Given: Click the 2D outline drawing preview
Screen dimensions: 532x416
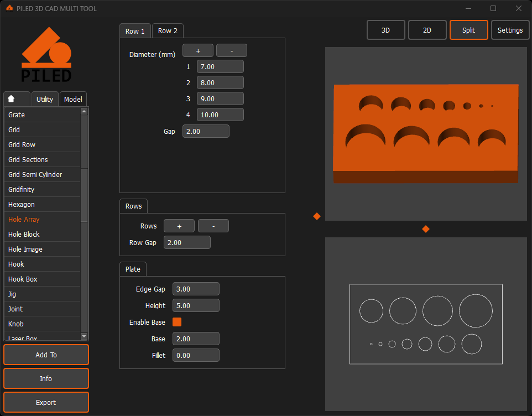Looking at the screenshot, I should coord(426,324).
